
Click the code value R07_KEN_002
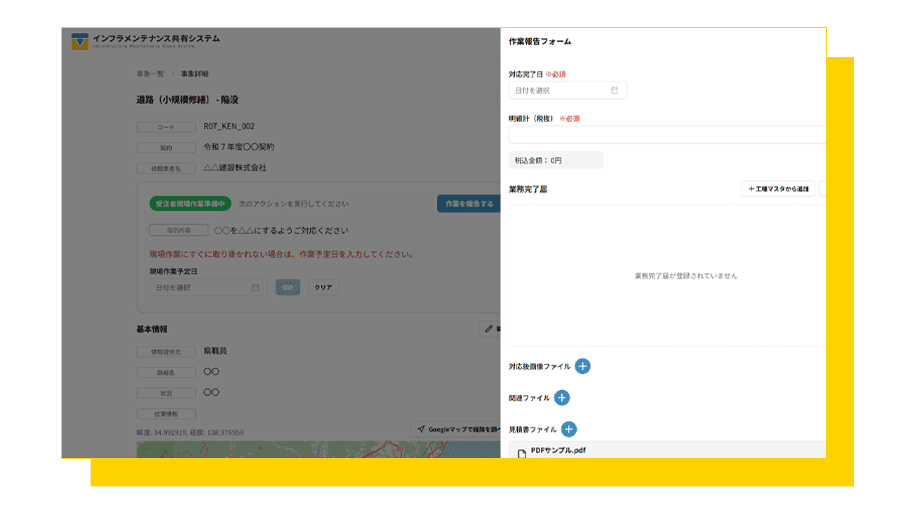[229, 126]
